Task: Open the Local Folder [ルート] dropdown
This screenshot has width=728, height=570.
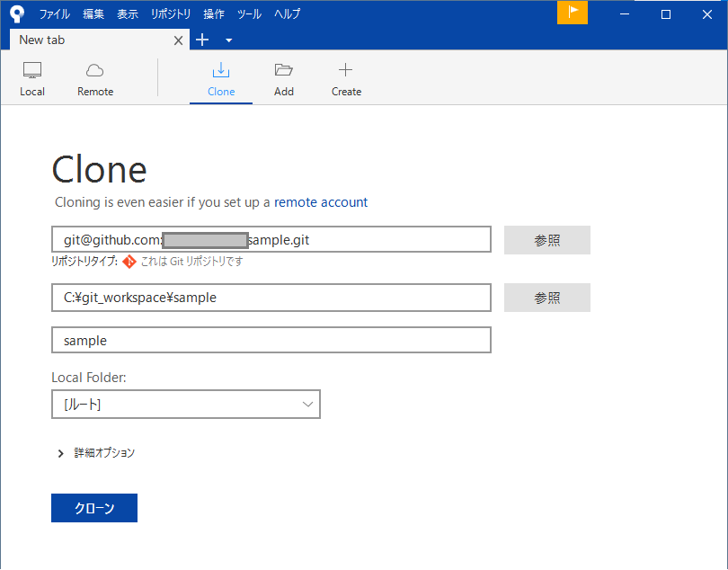Action: tap(186, 405)
